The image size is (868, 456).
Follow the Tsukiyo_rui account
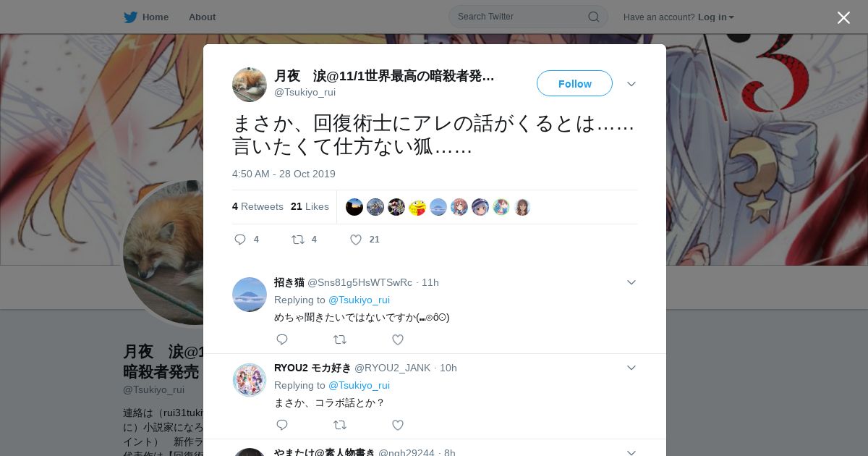[574, 83]
